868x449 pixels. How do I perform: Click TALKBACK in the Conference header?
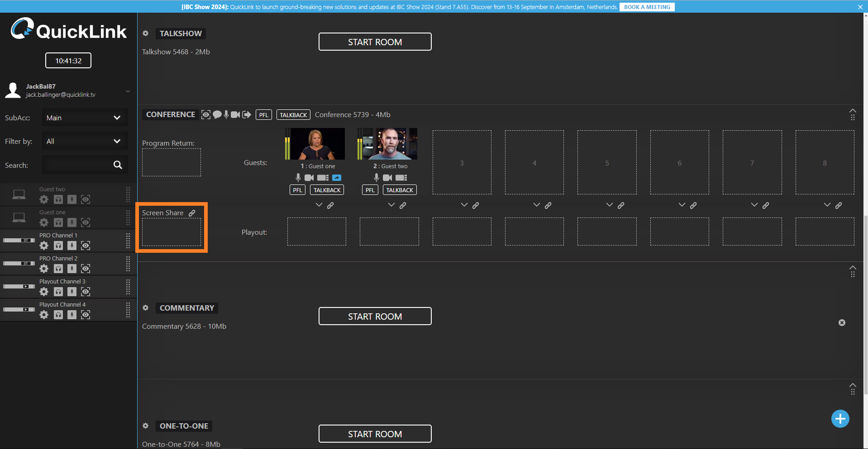tap(293, 115)
